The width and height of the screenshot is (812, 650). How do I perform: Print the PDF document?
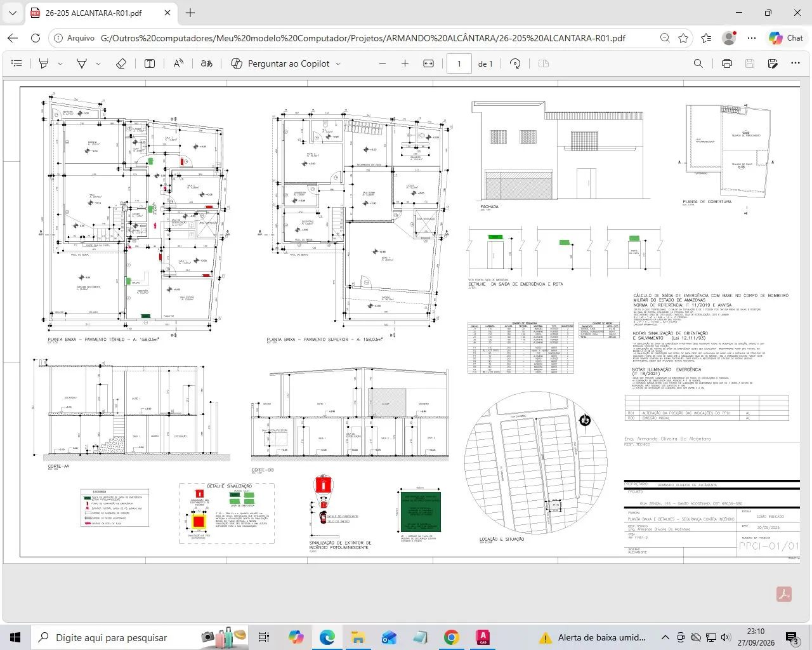(x=727, y=63)
